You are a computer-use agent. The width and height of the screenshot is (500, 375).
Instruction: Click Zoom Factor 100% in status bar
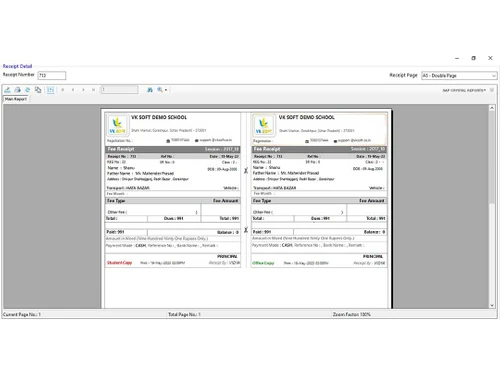pyautogui.click(x=351, y=314)
